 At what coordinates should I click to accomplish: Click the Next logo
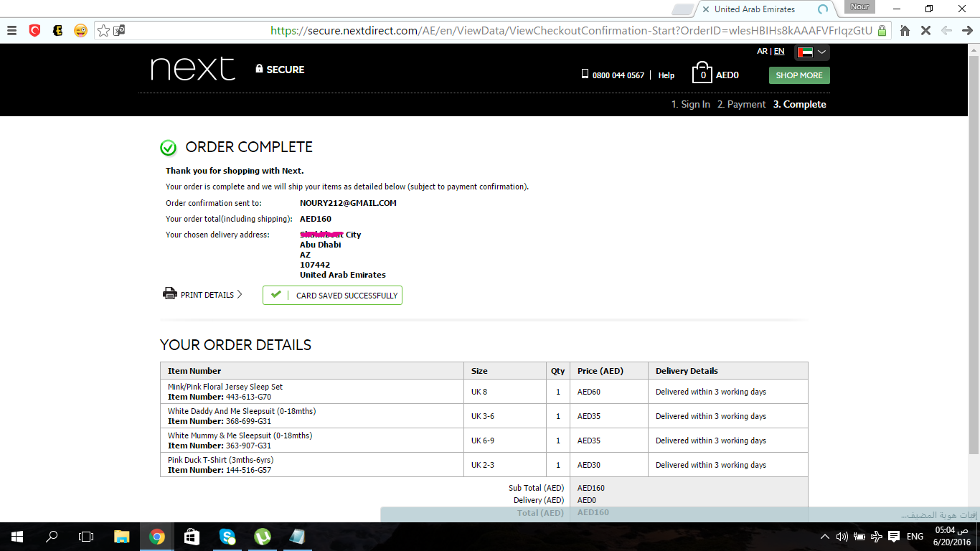coord(192,69)
